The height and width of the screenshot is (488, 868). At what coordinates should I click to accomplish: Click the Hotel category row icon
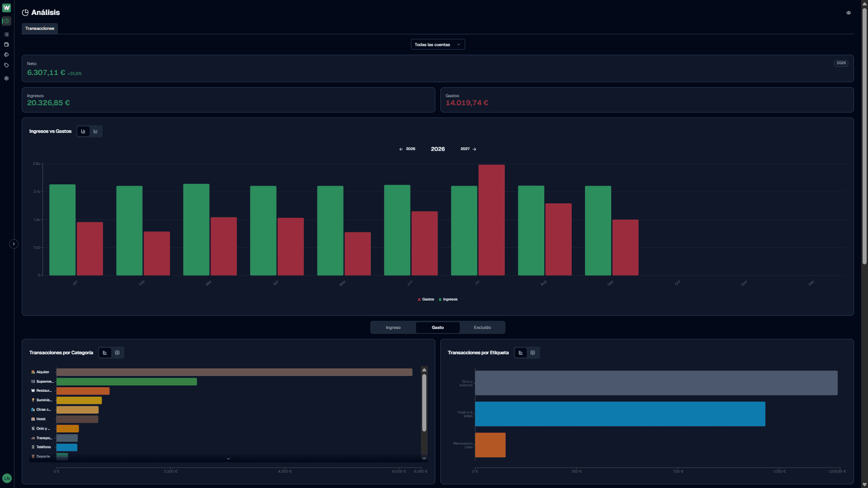[33, 419]
